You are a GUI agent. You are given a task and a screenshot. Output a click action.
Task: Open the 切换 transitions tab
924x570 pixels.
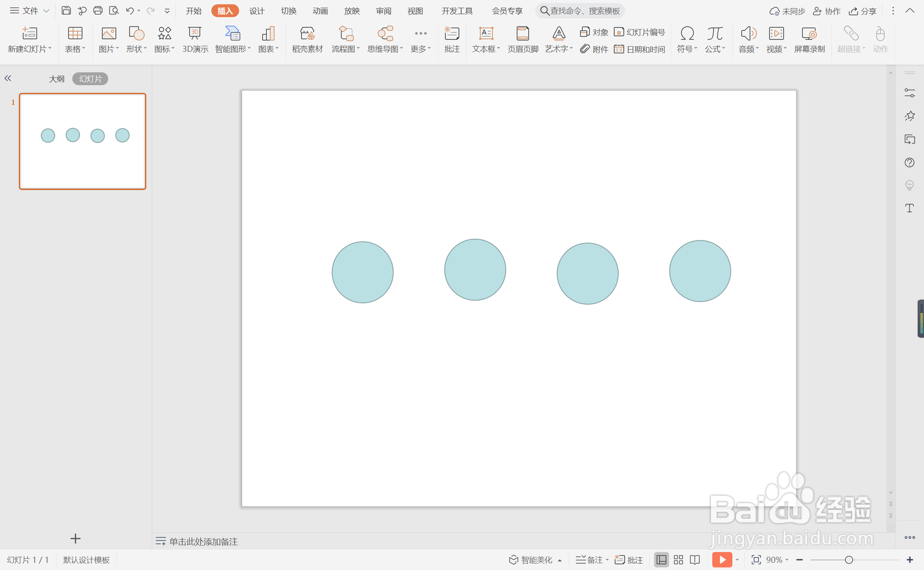click(289, 11)
